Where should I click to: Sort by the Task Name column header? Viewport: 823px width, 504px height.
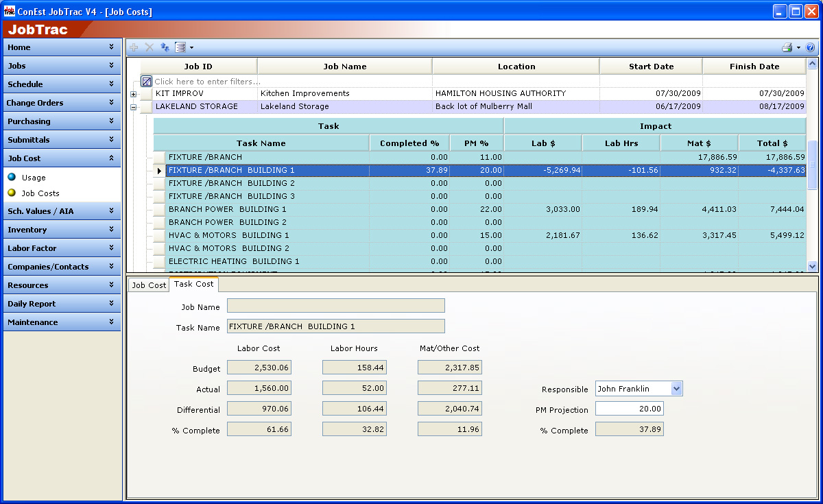point(261,143)
